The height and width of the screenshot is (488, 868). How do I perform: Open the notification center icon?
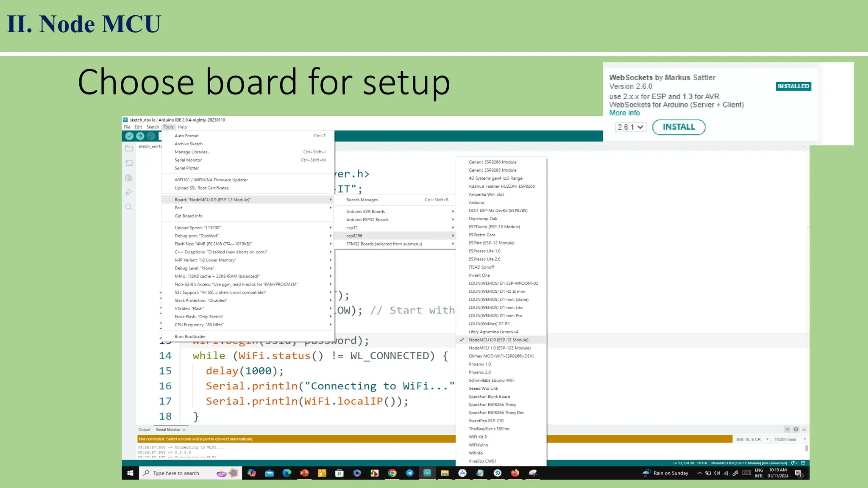click(798, 473)
